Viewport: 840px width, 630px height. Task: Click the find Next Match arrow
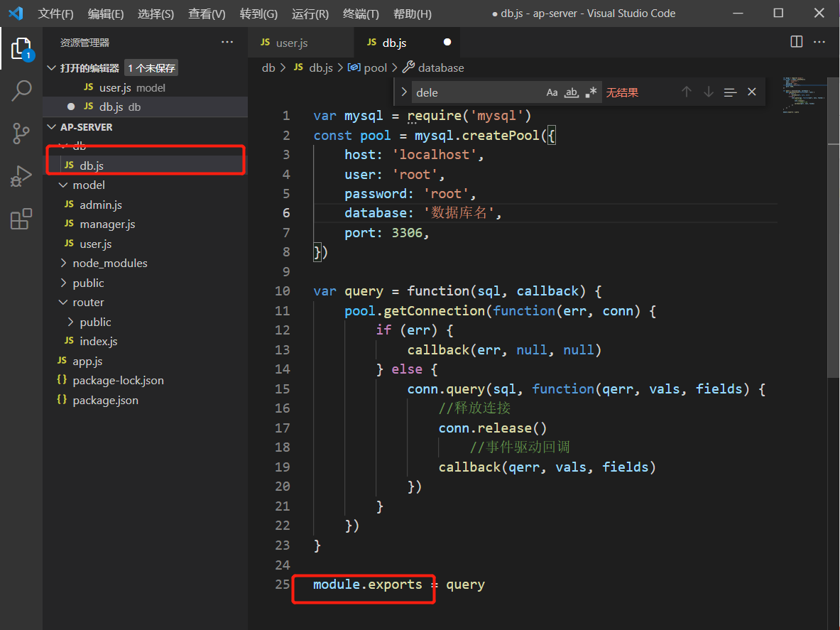(x=708, y=92)
